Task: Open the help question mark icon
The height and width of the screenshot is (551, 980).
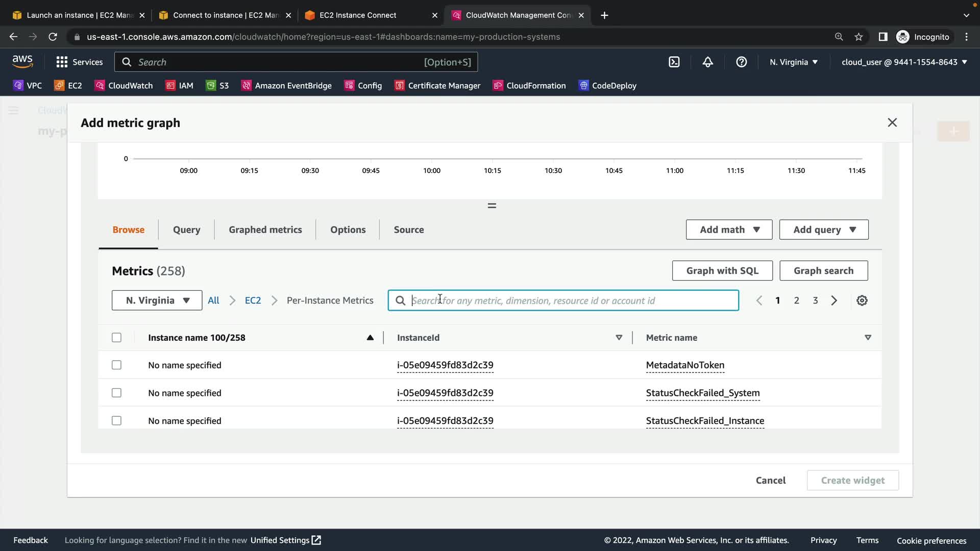Action: tap(741, 62)
